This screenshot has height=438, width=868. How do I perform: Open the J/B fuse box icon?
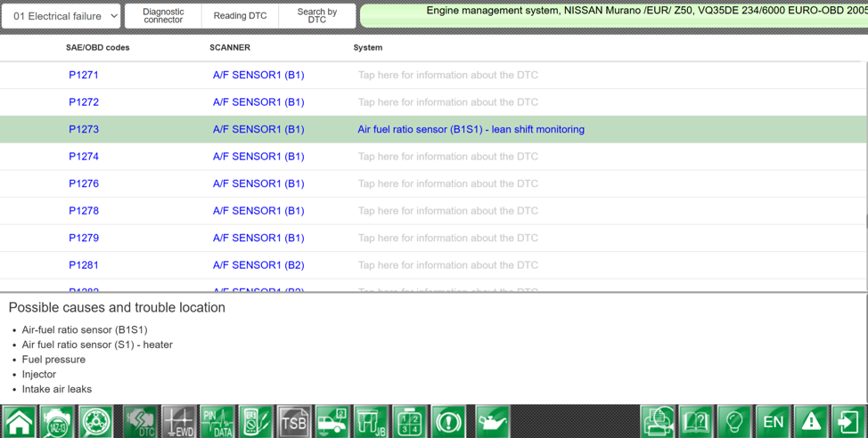click(372, 421)
